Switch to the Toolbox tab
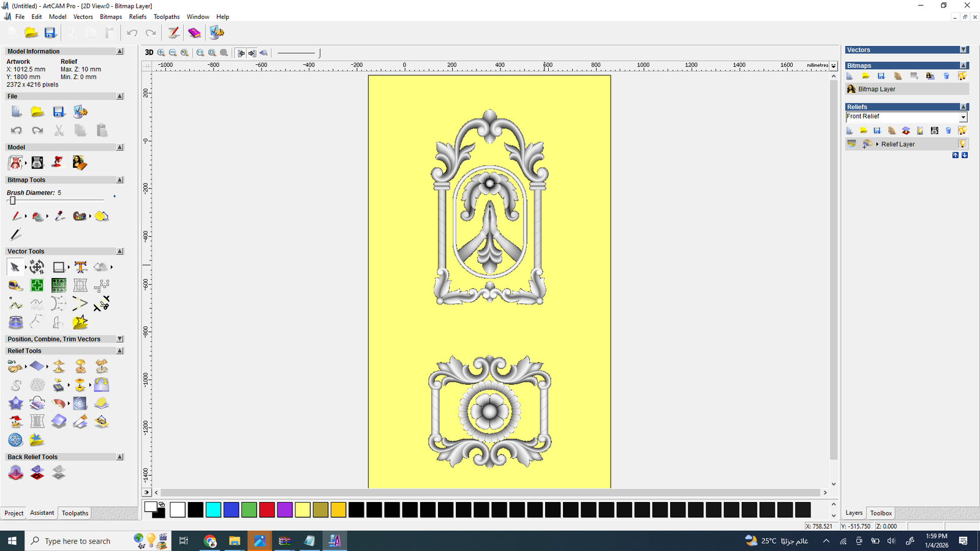This screenshot has height=551, width=980. [x=881, y=513]
